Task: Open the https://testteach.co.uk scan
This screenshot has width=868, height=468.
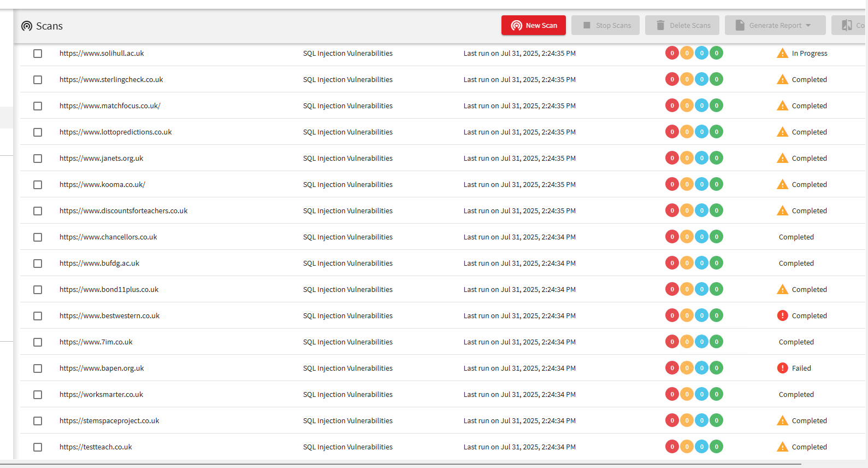Action: 96,447
